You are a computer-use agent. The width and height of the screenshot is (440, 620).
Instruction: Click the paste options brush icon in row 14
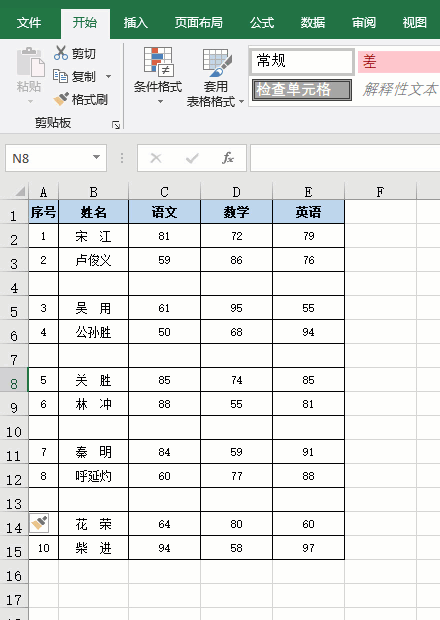[x=39, y=523]
